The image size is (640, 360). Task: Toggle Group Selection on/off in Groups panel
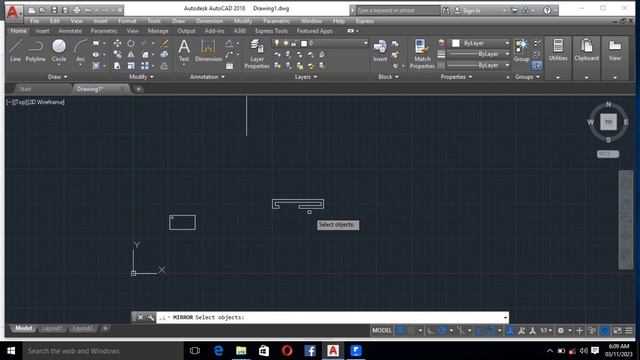[x=537, y=65]
